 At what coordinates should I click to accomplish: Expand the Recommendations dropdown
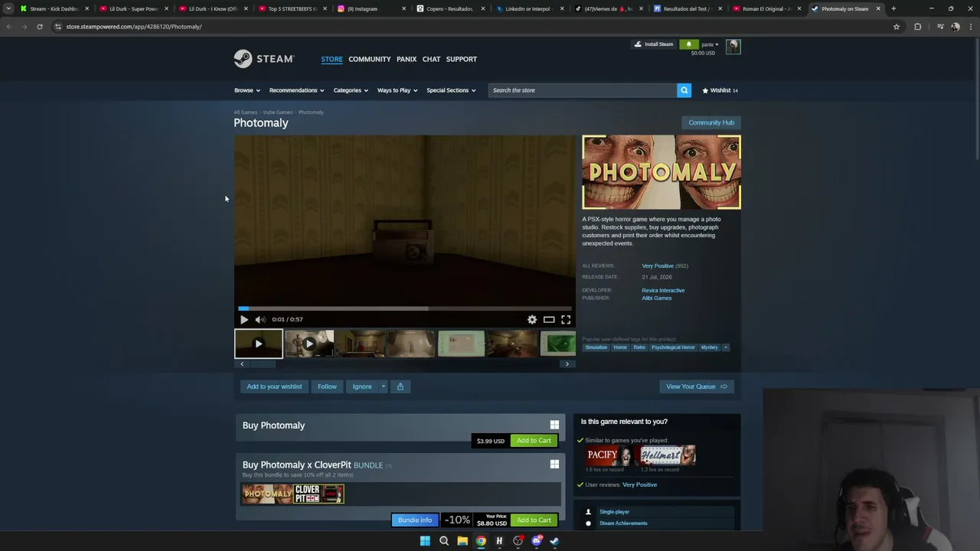[x=296, y=90]
